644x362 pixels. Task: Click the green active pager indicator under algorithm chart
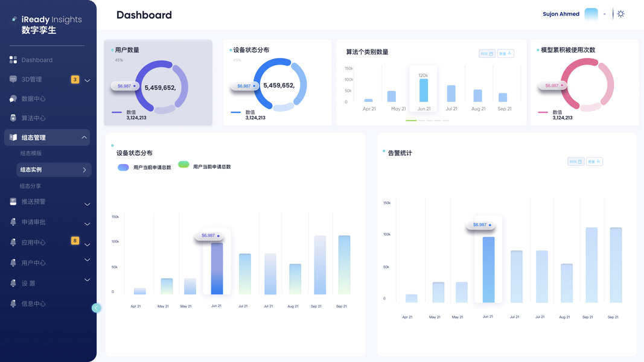(x=411, y=120)
